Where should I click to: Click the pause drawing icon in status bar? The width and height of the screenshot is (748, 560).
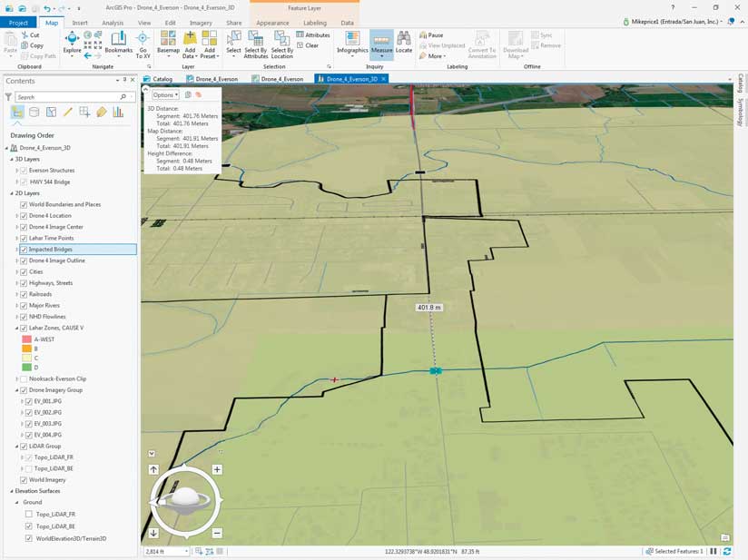click(x=714, y=551)
